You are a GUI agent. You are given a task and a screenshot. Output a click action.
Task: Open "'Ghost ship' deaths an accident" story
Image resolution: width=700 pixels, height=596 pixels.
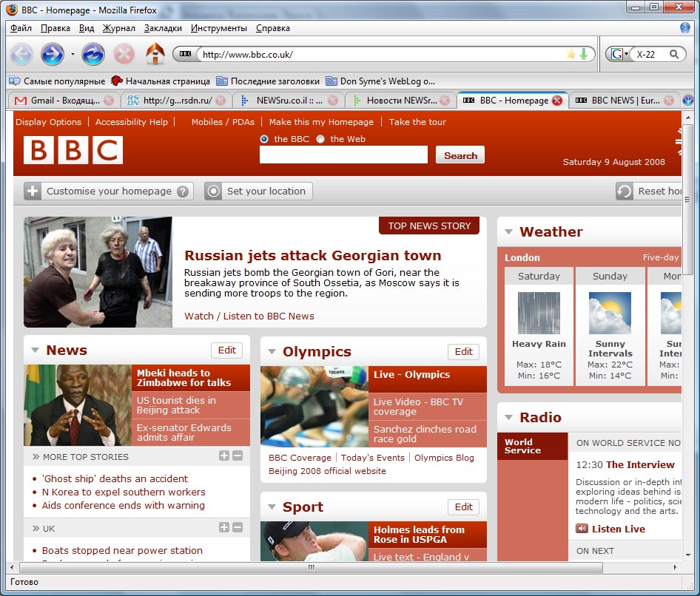point(115,478)
